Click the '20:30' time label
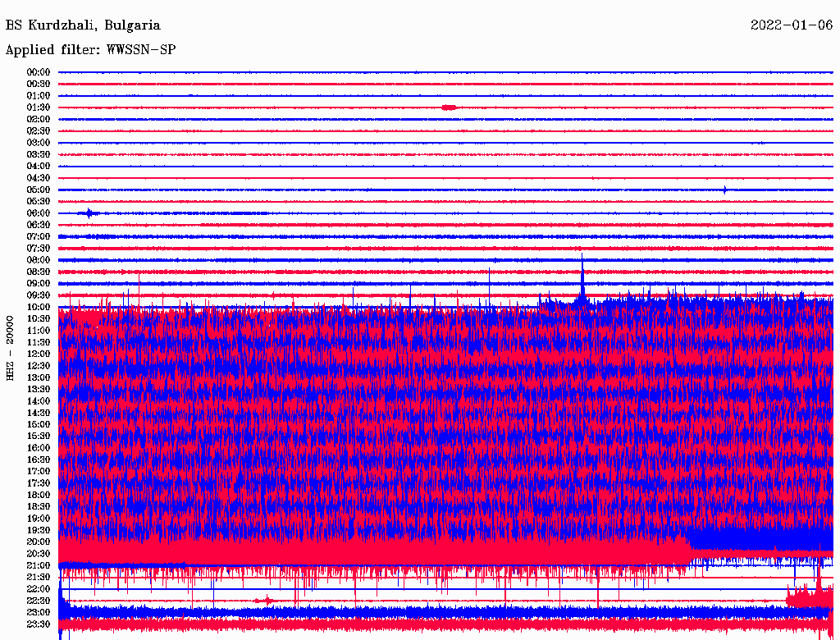This screenshot has width=840, height=640. pos(39,553)
